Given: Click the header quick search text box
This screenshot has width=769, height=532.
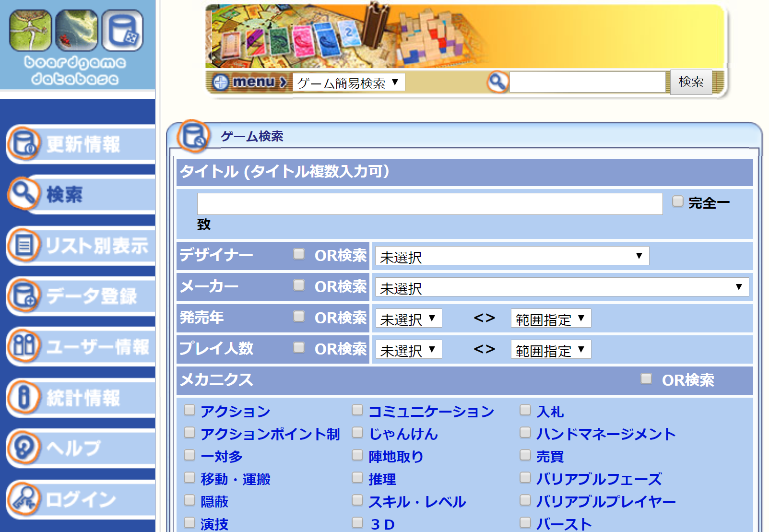Looking at the screenshot, I should pos(587,83).
